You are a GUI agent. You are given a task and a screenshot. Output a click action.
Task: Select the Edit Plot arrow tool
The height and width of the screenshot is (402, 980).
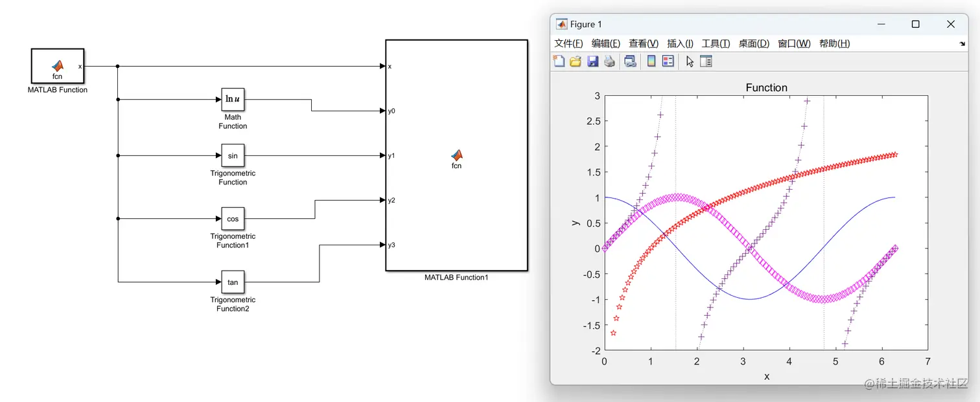(x=690, y=61)
